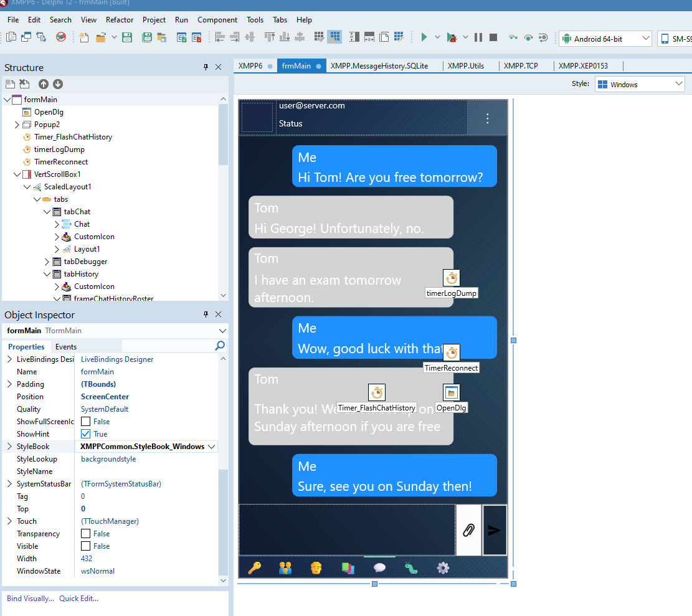This screenshot has width=692, height=616.
Task: Click the Quick Edit link
Action: [78, 599]
